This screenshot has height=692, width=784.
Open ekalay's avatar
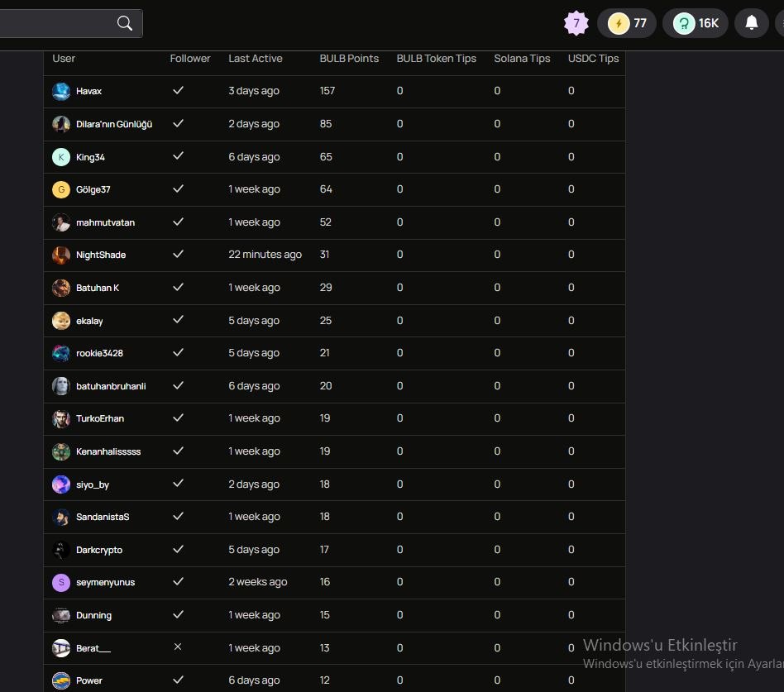tap(61, 321)
